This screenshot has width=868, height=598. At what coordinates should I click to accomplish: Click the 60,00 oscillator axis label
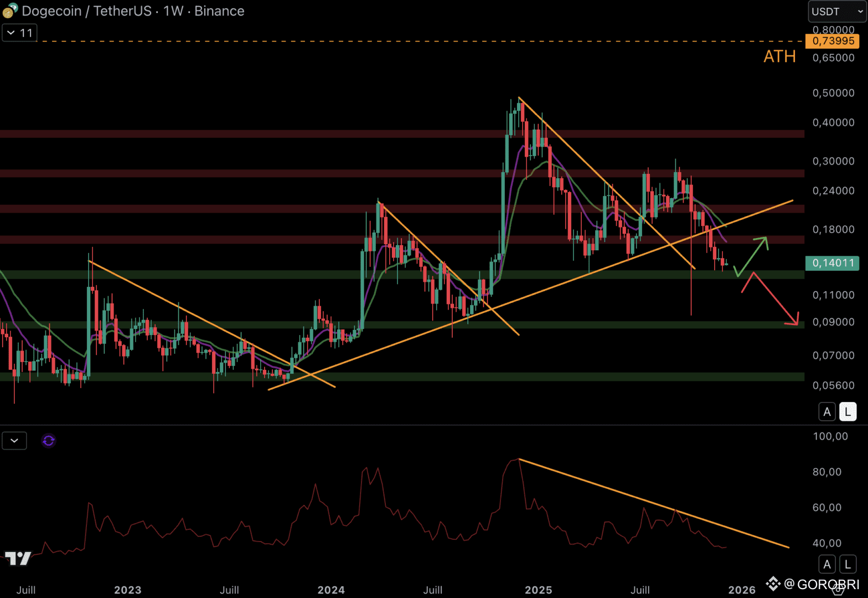[827, 507]
